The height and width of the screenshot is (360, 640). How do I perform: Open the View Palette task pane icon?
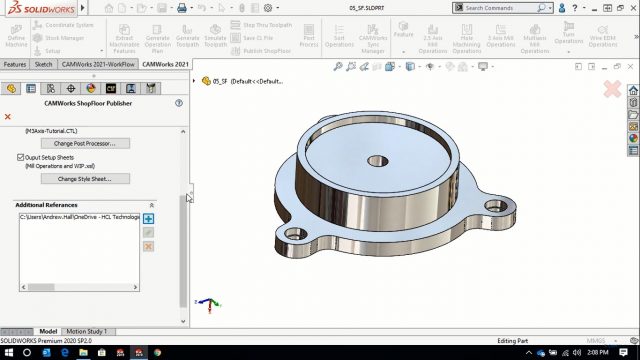pos(633,127)
